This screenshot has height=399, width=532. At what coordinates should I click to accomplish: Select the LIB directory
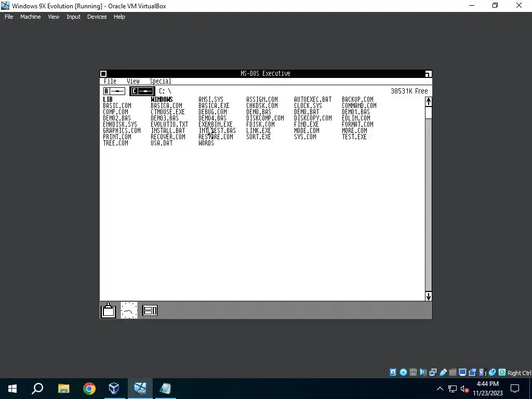pyautogui.click(x=108, y=99)
